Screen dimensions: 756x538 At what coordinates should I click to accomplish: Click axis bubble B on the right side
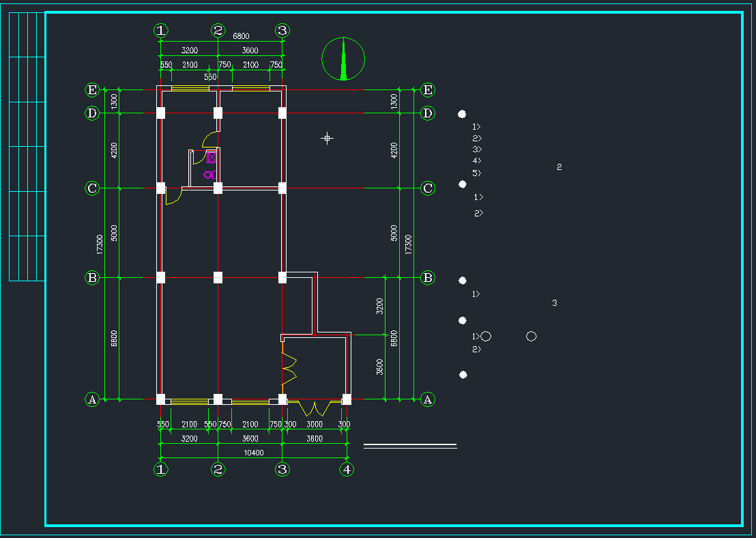point(428,278)
